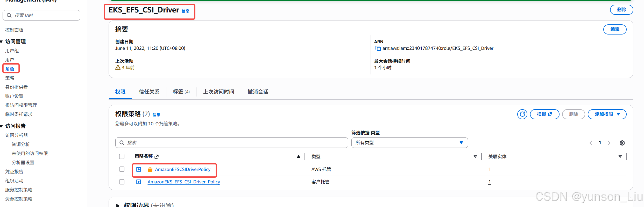644x207 pixels.
Task: Click the page number 1 in pagination
Action: pos(600,143)
